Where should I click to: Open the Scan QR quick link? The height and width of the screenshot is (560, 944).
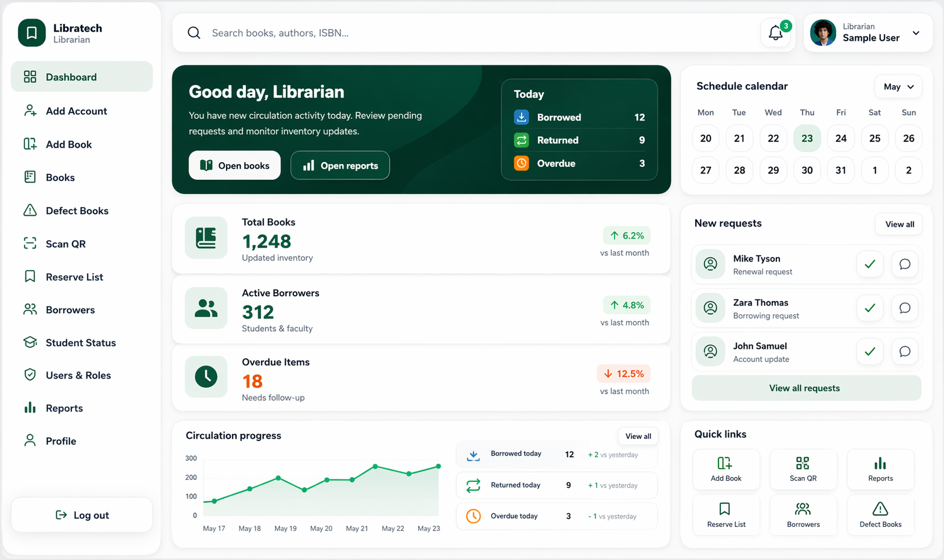click(x=803, y=469)
